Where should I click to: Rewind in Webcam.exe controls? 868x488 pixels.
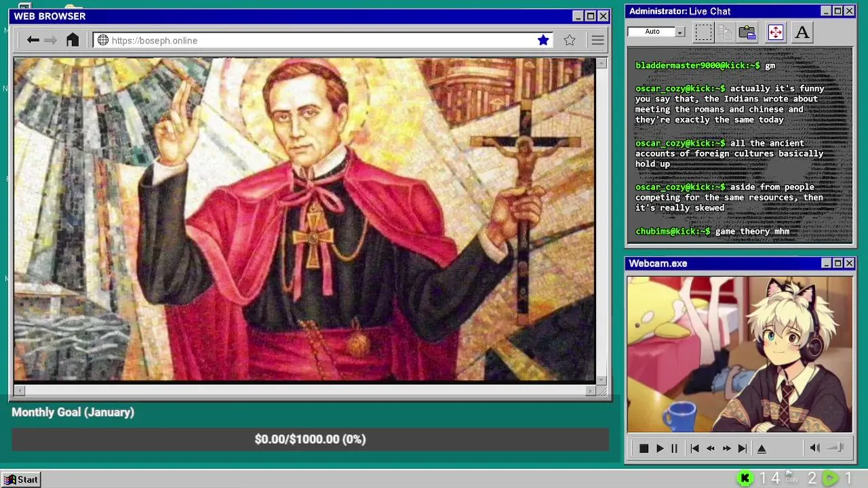tap(710, 448)
